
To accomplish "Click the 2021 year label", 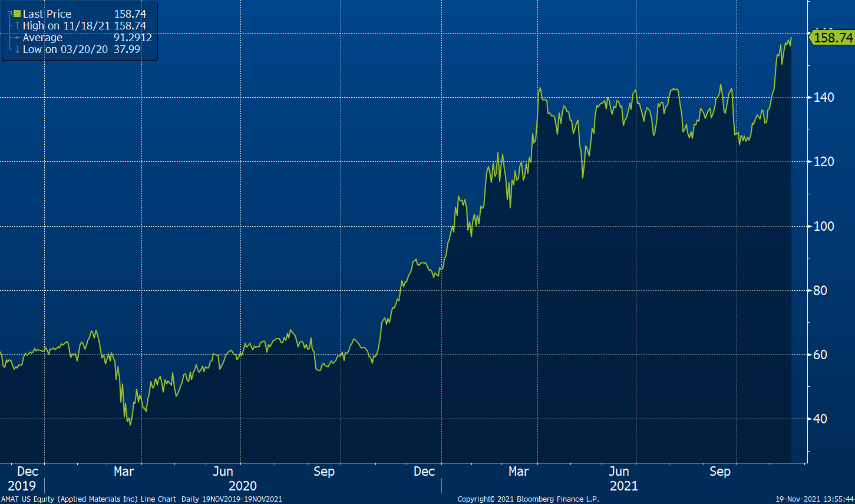I will pyautogui.click(x=624, y=486).
